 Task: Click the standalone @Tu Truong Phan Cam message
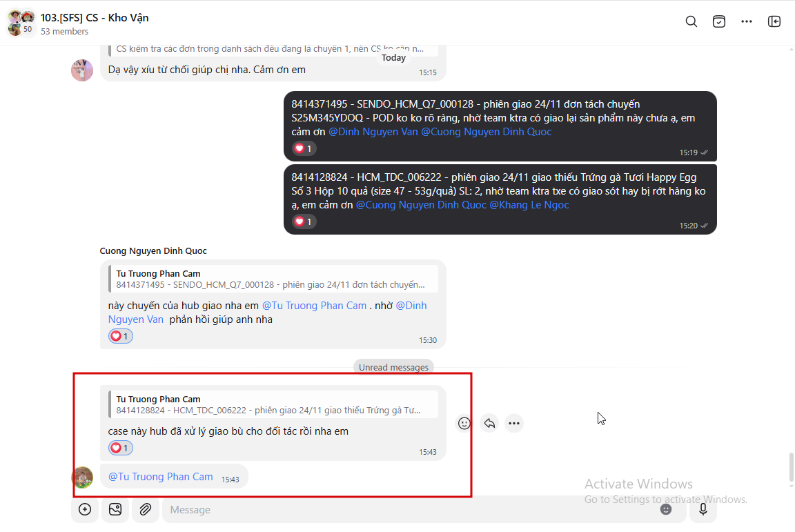click(160, 477)
